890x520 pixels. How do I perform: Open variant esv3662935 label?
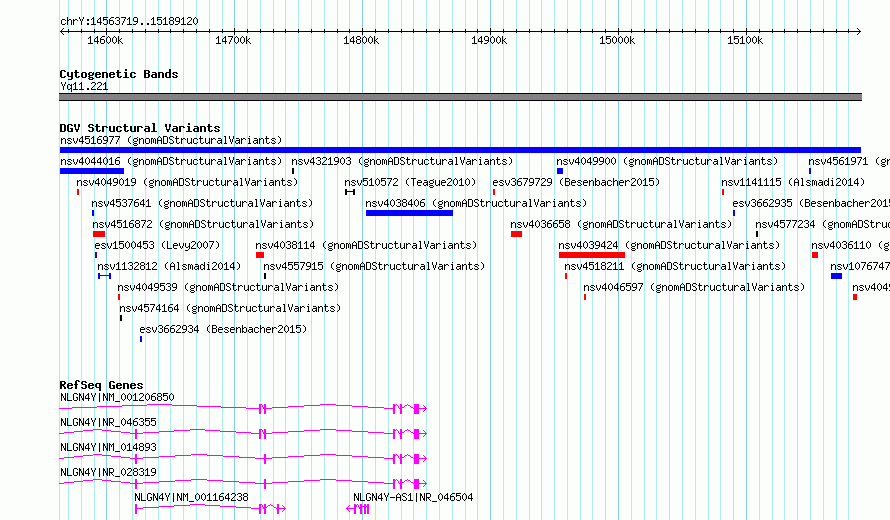(x=811, y=203)
